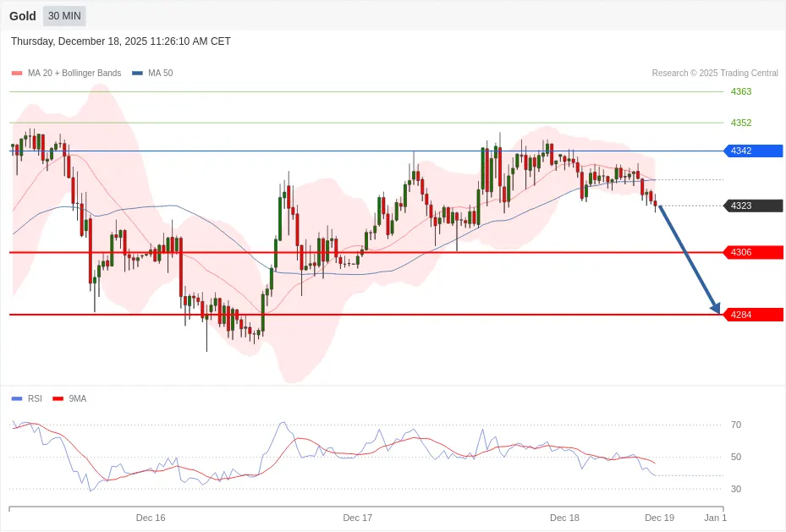Select the green 4363 resistance label

[741, 91]
